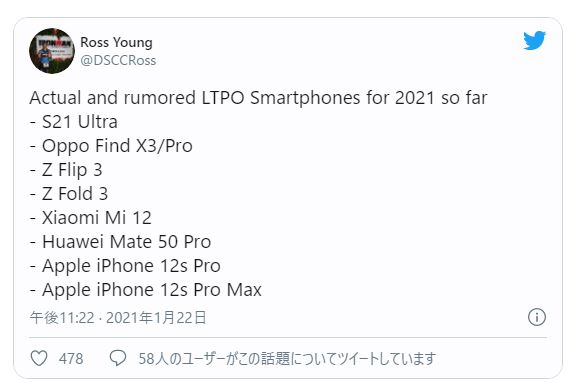Viewport: 588px width, 392px height.
Task: Click the tweet headline about LTPO Smartphones
Action: [x=258, y=98]
